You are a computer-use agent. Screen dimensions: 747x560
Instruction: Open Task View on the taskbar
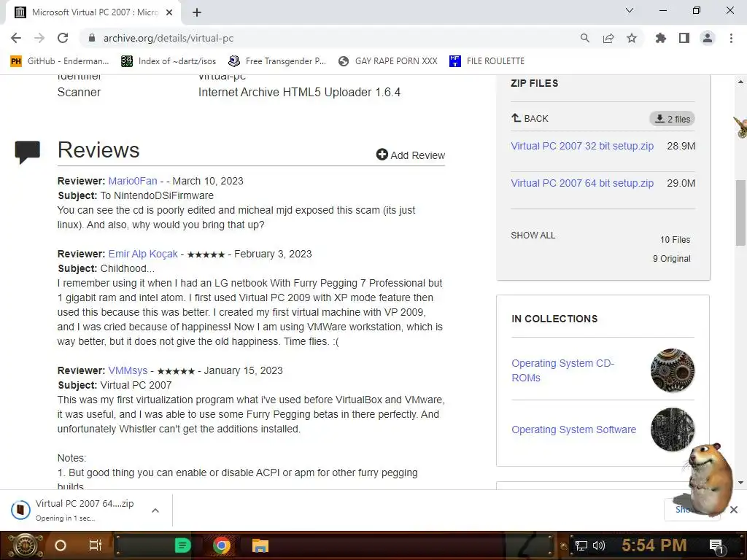(96, 545)
